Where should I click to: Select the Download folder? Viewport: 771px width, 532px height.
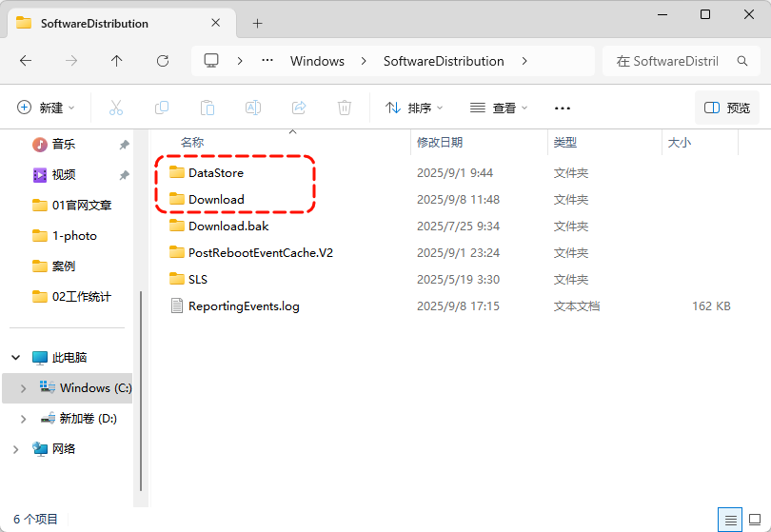[x=216, y=199]
